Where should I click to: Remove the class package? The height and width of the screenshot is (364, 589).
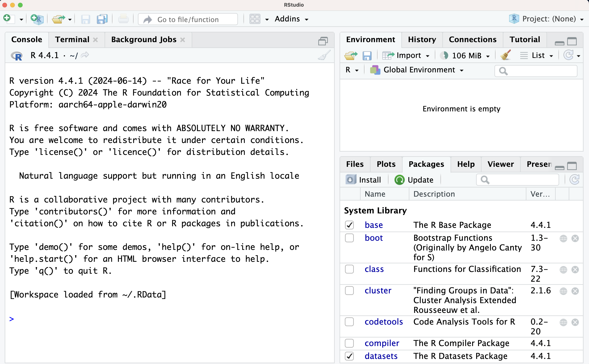pyautogui.click(x=575, y=270)
